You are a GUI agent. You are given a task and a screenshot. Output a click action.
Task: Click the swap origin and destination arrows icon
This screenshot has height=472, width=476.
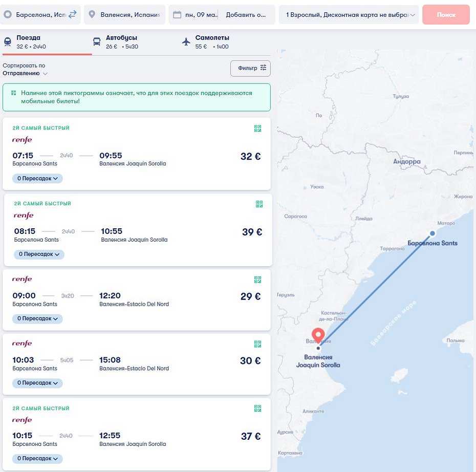pyautogui.click(x=72, y=14)
